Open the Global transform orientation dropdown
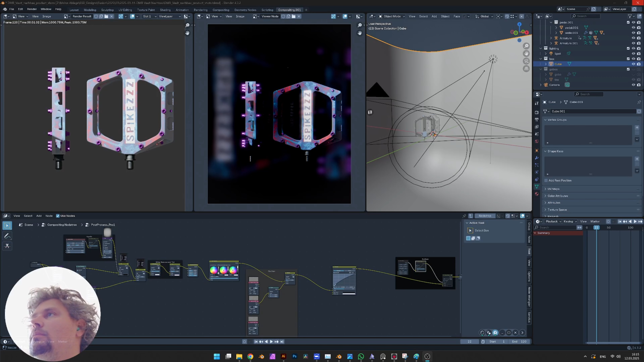Viewport: 644px width, 362px height. click(484, 16)
